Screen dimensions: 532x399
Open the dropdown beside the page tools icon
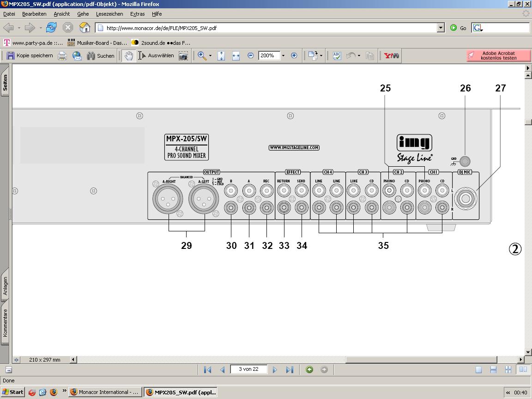[x=321, y=55]
